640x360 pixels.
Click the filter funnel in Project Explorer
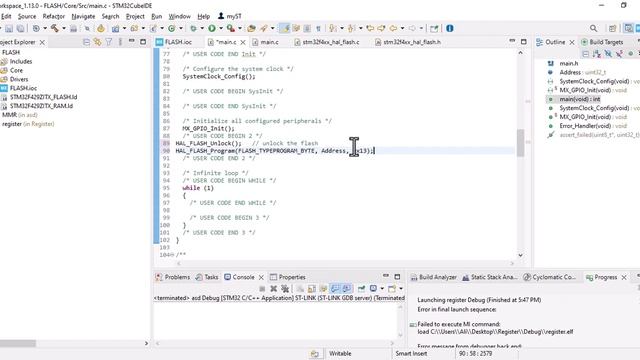click(109, 42)
